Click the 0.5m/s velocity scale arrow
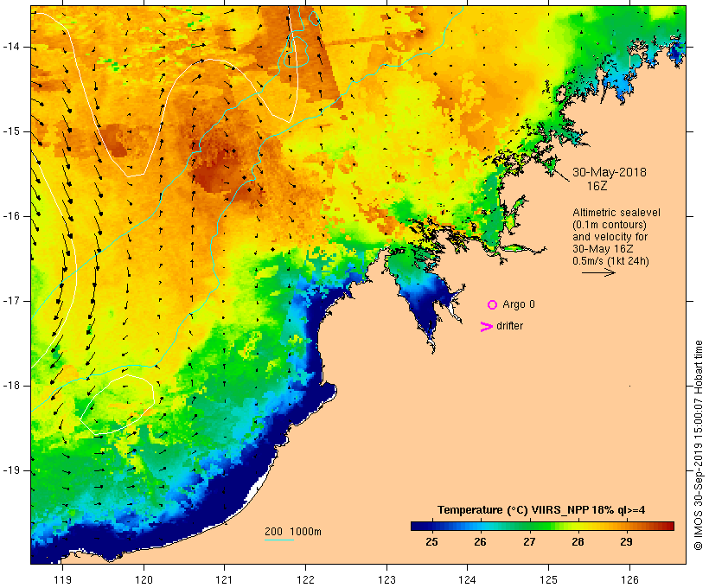The height and width of the screenshot is (588, 709). tap(598, 272)
